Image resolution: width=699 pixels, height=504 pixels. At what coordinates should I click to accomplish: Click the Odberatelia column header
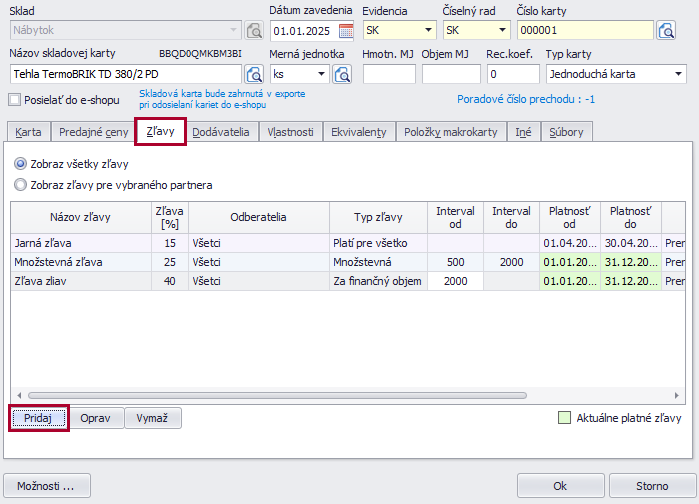pyautogui.click(x=259, y=217)
